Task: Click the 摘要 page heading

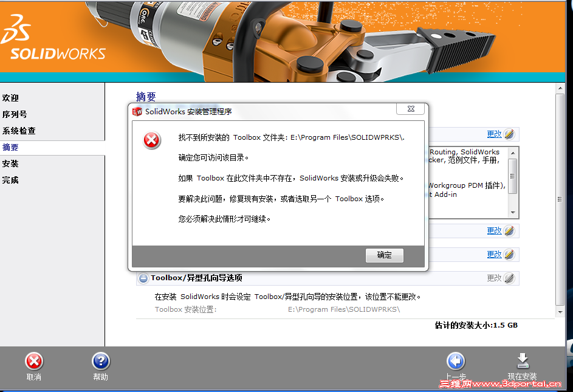Action: coord(146,97)
